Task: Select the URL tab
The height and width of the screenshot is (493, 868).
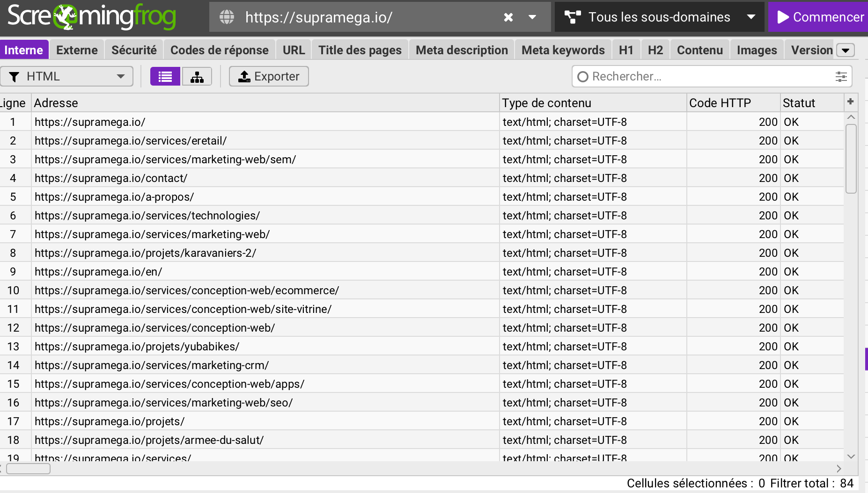Action: click(x=294, y=50)
